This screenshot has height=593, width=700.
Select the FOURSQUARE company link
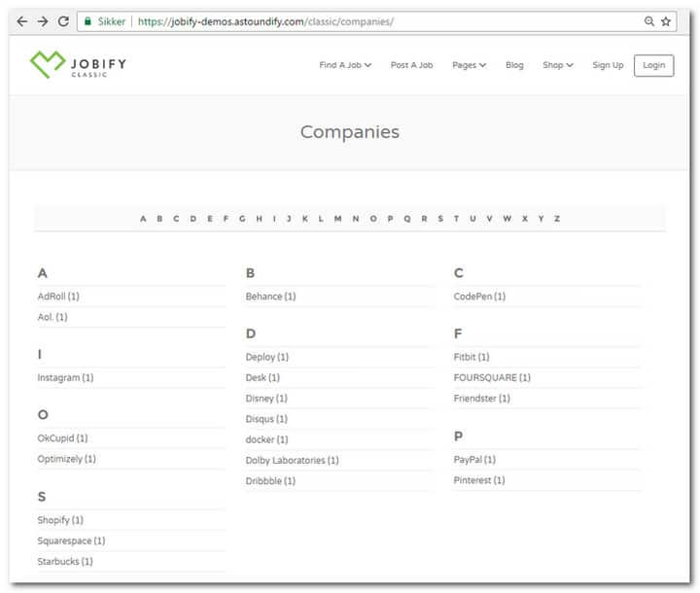pyautogui.click(x=492, y=377)
